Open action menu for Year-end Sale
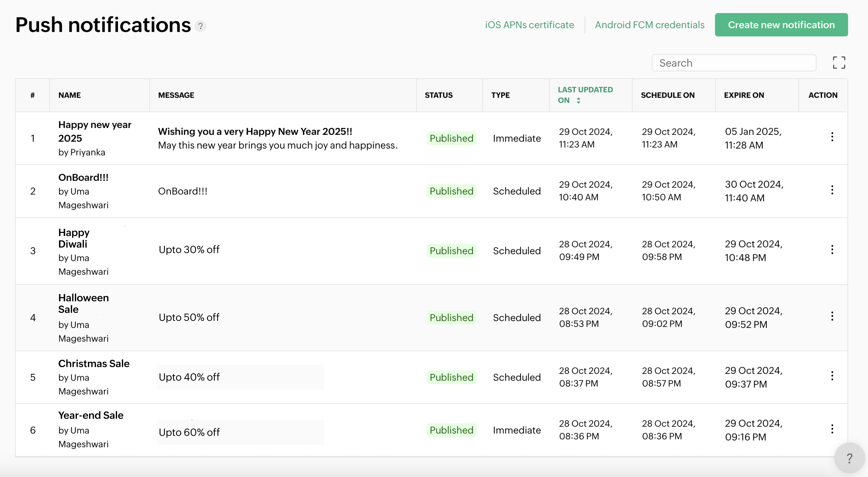Viewport: 868px width, 477px height. [x=832, y=429]
